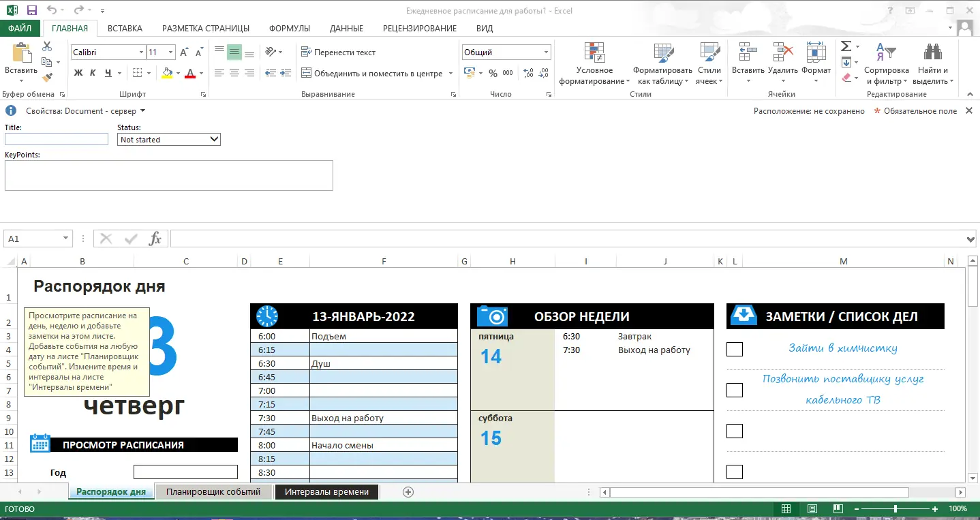Activate the Format Painter brush

click(x=47, y=78)
